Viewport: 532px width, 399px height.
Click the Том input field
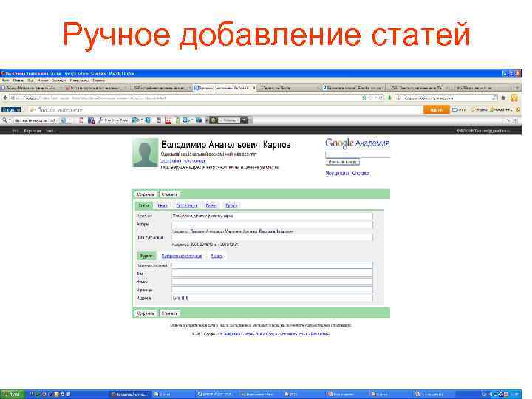[x=272, y=273]
